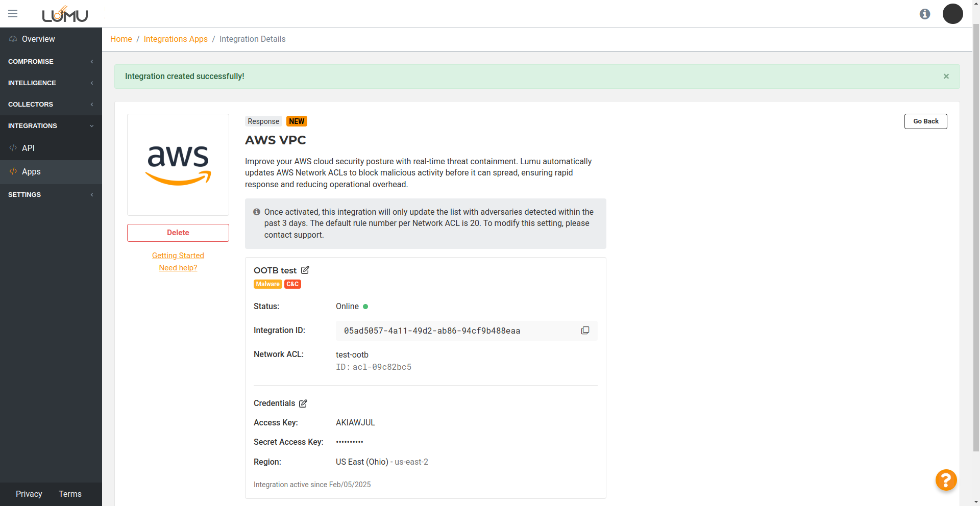Click the info icon in header
980x506 pixels.
pyautogui.click(x=924, y=14)
